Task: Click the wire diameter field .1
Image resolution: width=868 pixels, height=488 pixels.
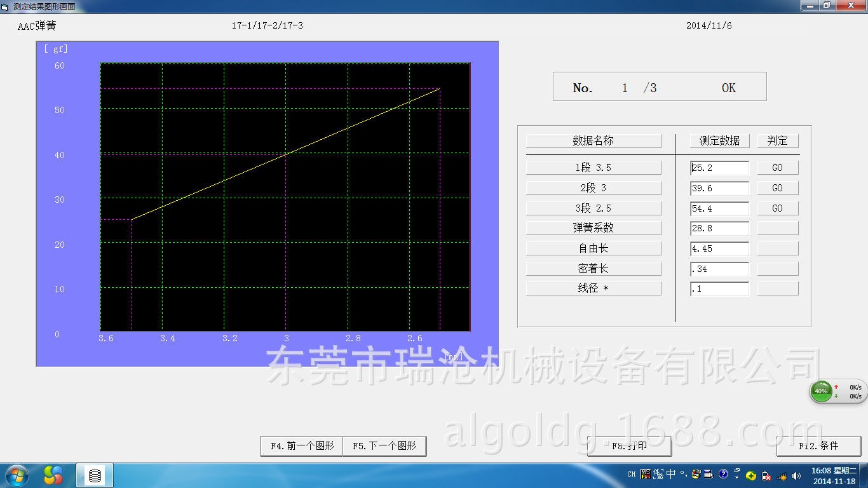Action: [719, 289]
